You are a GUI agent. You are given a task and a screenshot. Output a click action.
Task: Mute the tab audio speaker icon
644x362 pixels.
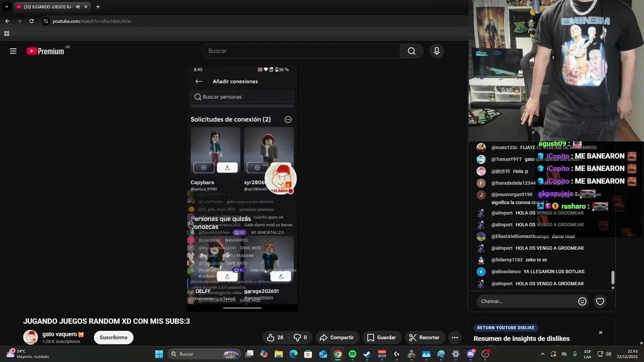(x=77, y=7)
